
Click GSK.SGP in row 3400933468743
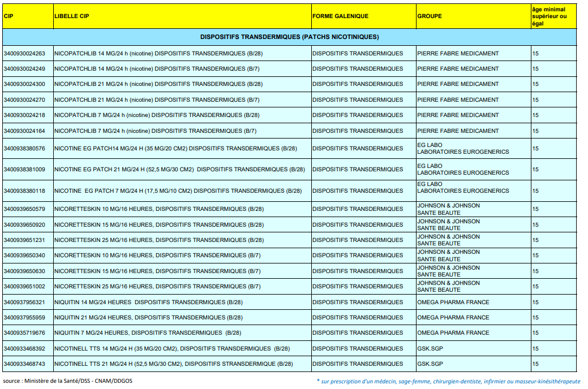click(430, 364)
